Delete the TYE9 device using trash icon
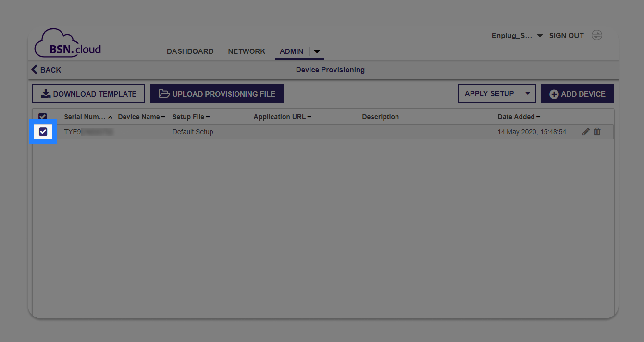This screenshot has width=644, height=342. click(x=597, y=131)
